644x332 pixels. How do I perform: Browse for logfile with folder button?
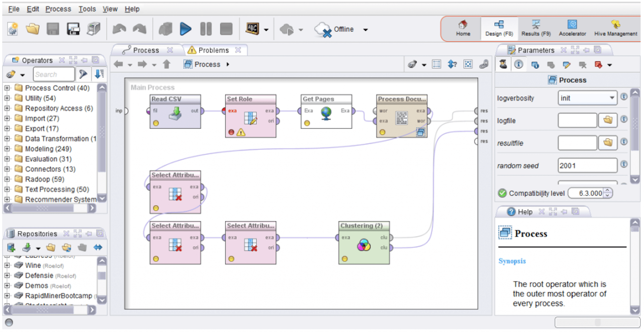608,120
